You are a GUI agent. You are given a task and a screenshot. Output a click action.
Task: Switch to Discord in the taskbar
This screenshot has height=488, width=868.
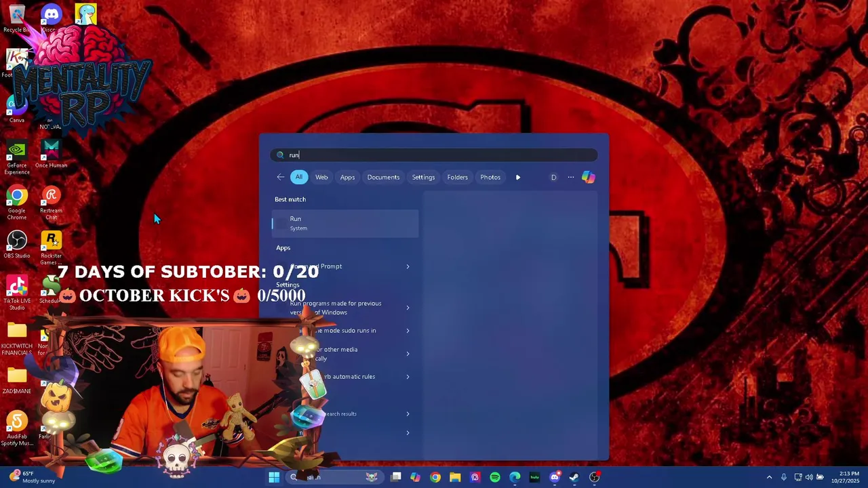(555, 477)
